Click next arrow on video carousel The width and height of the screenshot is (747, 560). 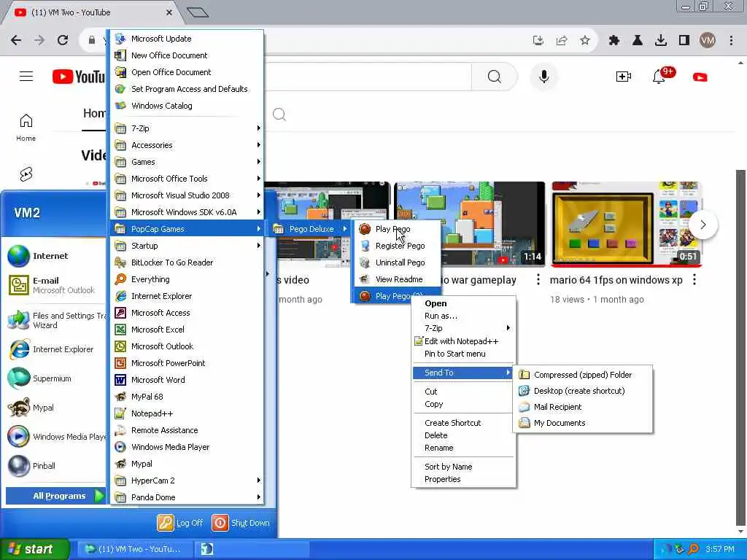point(703,225)
